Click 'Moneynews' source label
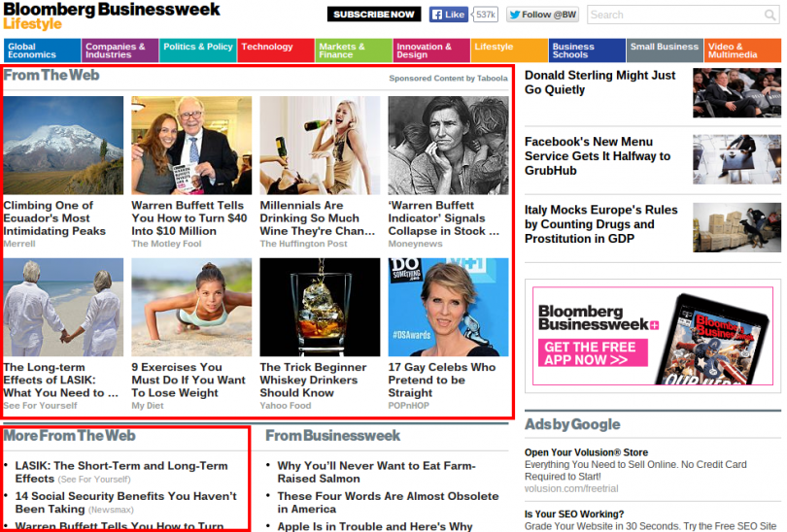Screen dimensions: 787x532 click(x=415, y=244)
